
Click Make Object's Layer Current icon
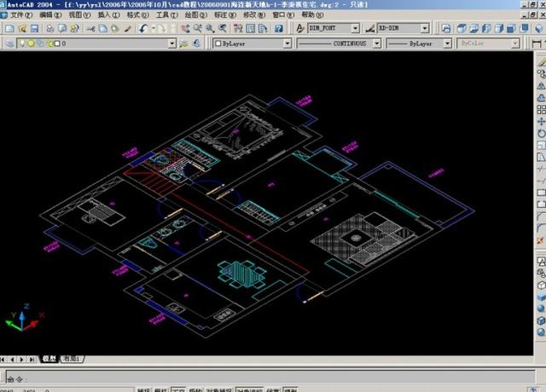[x=184, y=43]
